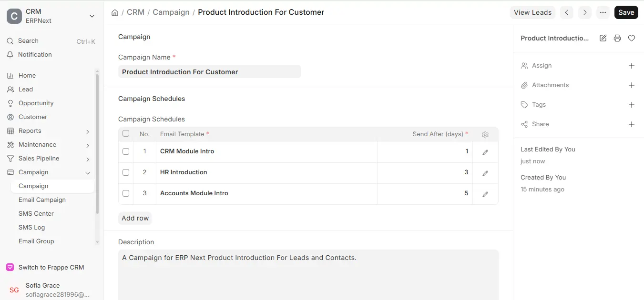Open the home breadcrumb icon
The image size is (644, 300).
pyautogui.click(x=115, y=13)
